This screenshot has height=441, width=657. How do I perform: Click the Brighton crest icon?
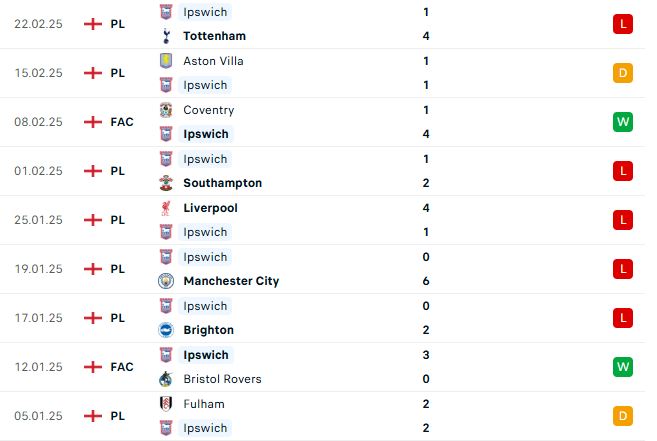[166, 330]
